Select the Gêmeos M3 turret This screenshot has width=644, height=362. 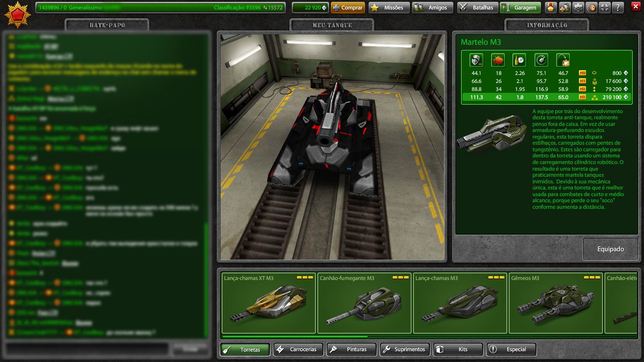click(556, 303)
